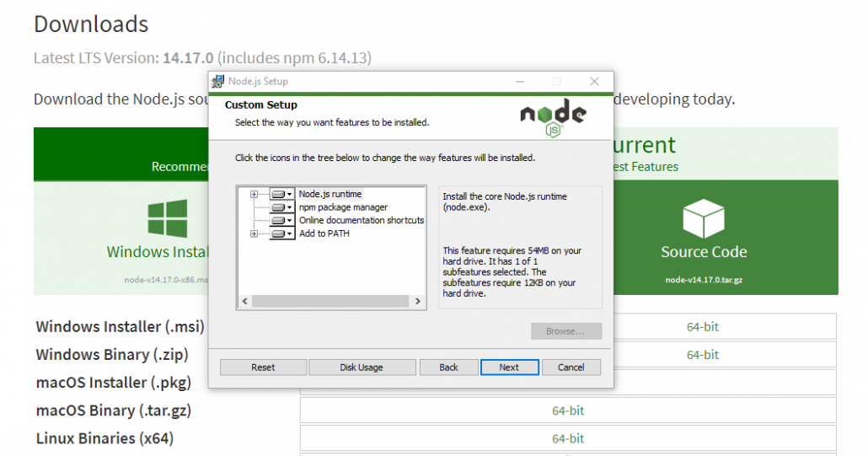Click the installer icon in the title bar
Viewport: 868px width, 456px height.
pos(218,82)
